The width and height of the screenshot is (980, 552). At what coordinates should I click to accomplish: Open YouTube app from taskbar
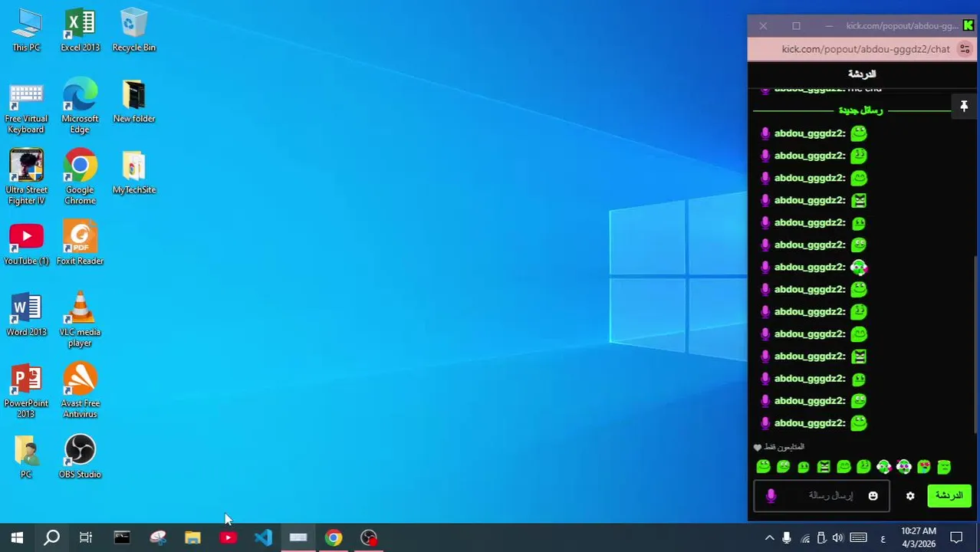[228, 537]
